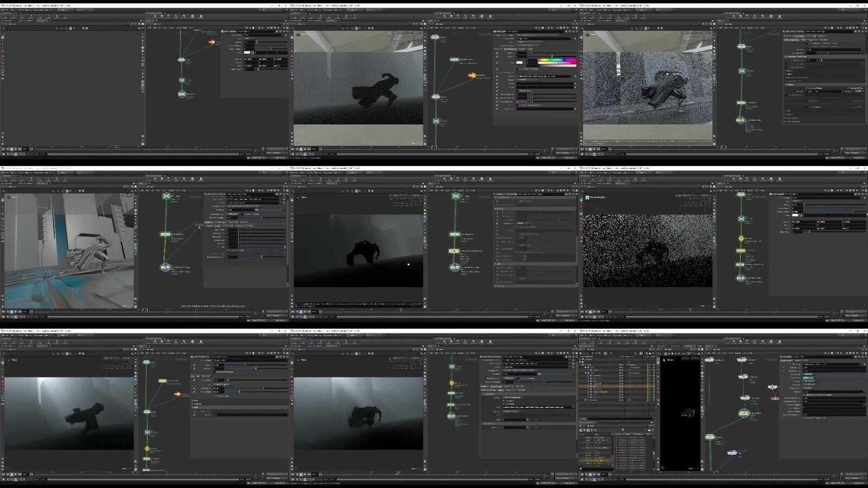Toggle first checkmark in black-viewport window's parameter panel
This screenshot has height=488, width=868.
click(x=783, y=367)
